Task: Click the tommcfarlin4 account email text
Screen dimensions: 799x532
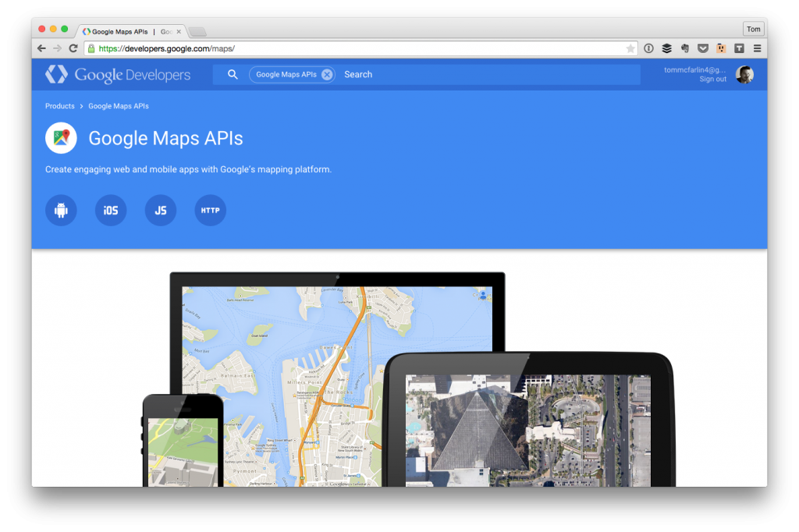Action: [x=694, y=69]
